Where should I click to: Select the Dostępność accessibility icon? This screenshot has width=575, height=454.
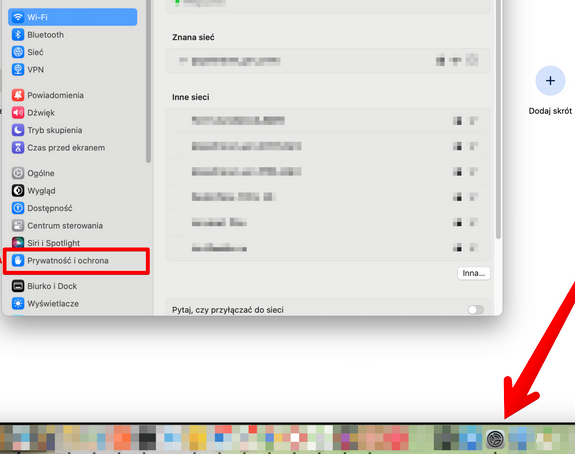point(18,208)
